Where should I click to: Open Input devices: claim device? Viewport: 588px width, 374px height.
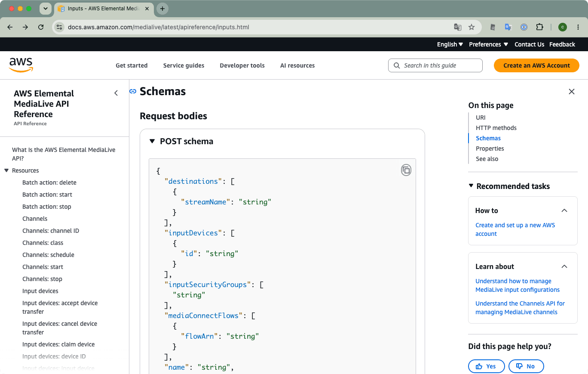tap(58, 344)
